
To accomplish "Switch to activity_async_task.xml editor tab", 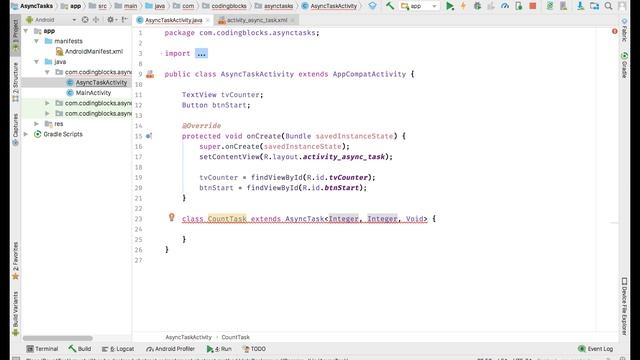I will pos(257,20).
